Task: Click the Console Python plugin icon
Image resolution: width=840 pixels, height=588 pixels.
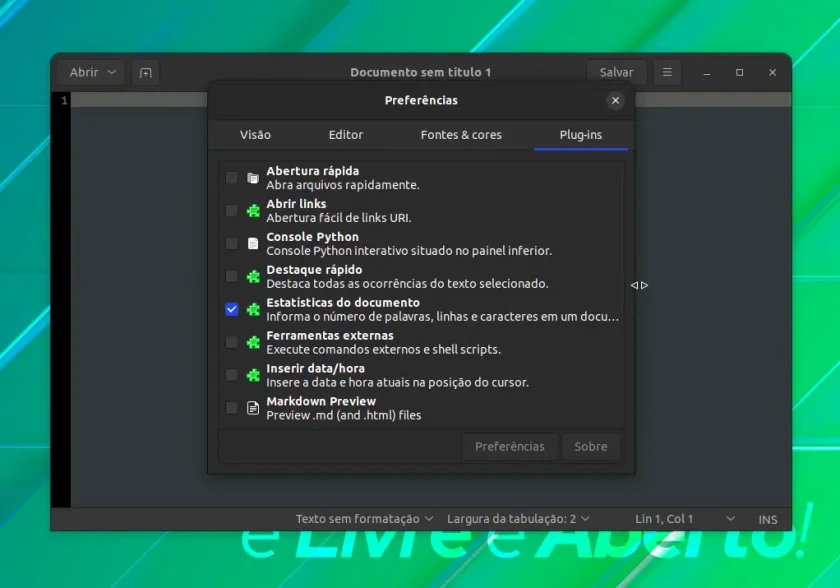Action: tap(253, 244)
